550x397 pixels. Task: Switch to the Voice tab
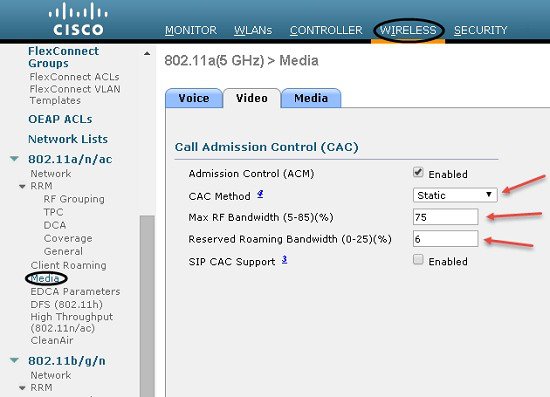tap(194, 98)
